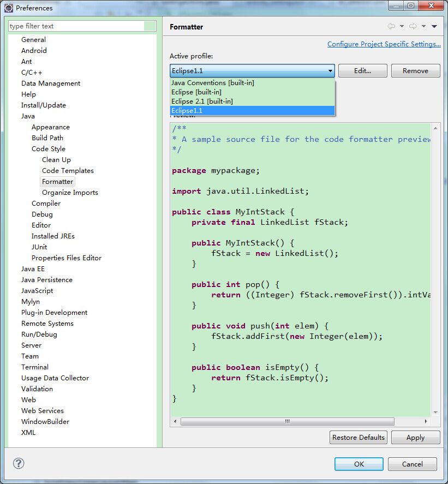Select Web Services category

point(43,410)
